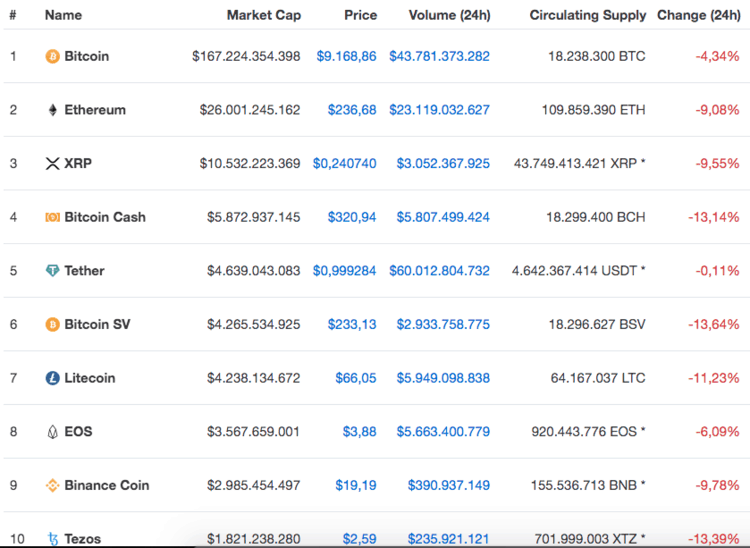Select Bitcoin SV change -13,64%

pos(714,325)
